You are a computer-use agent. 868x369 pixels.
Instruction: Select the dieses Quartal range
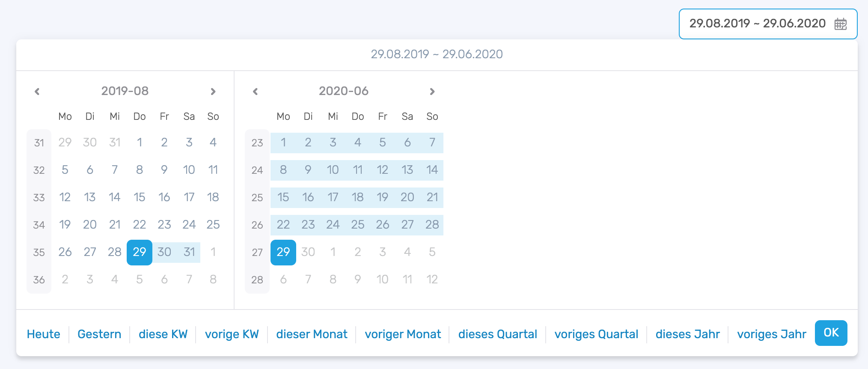(x=498, y=334)
